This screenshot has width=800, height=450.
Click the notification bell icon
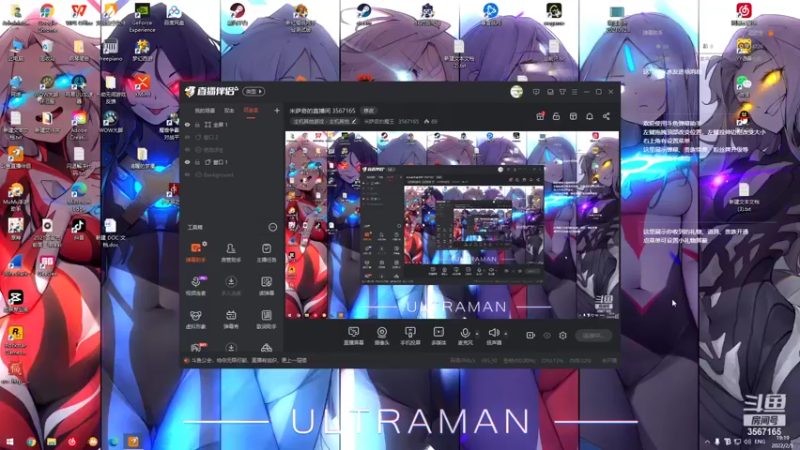tap(589, 116)
